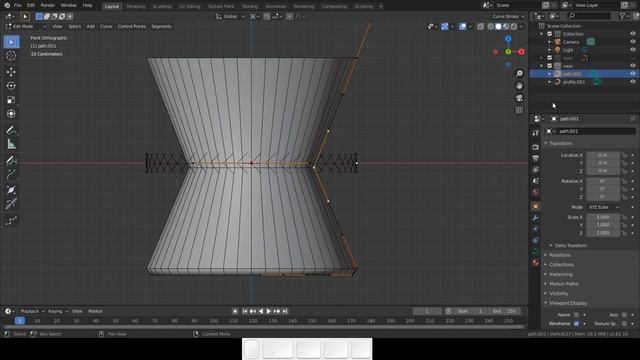The width and height of the screenshot is (640, 360).
Task: Open the Object Data curve properties tab
Action: point(536,251)
